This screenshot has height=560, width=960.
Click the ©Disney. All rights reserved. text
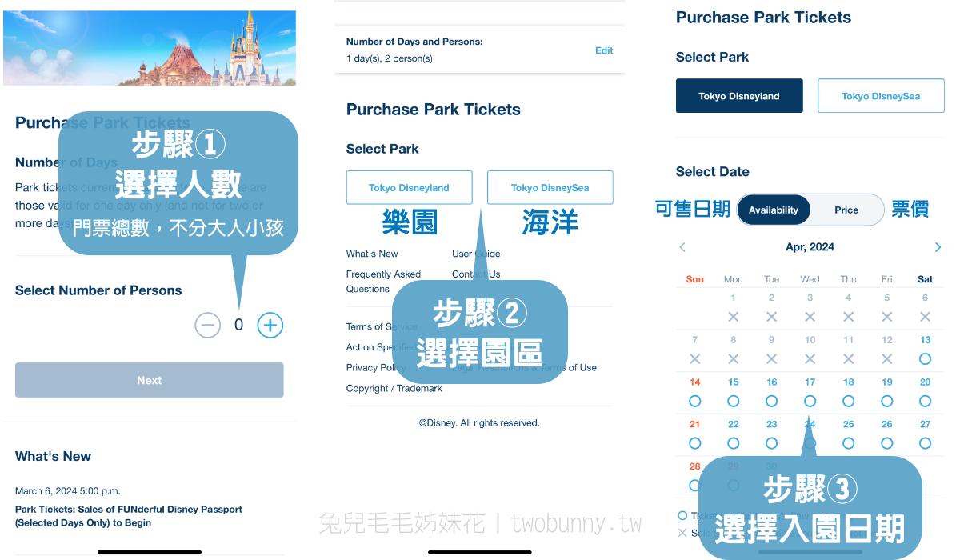click(x=479, y=422)
